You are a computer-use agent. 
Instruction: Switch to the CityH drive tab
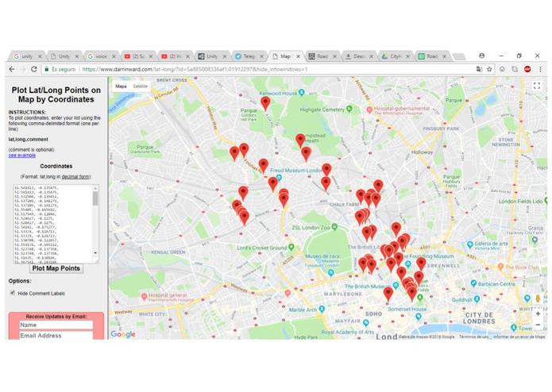[x=396, y=56]
